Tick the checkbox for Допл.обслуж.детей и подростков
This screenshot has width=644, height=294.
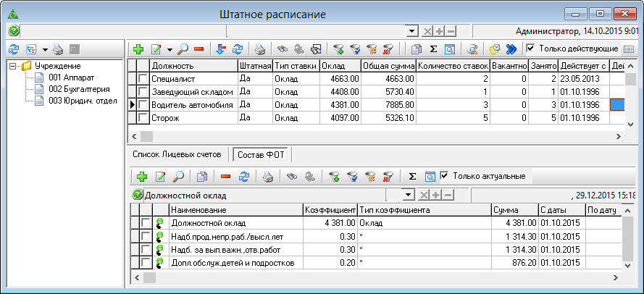pyautogui.click(x=146, y=262)
